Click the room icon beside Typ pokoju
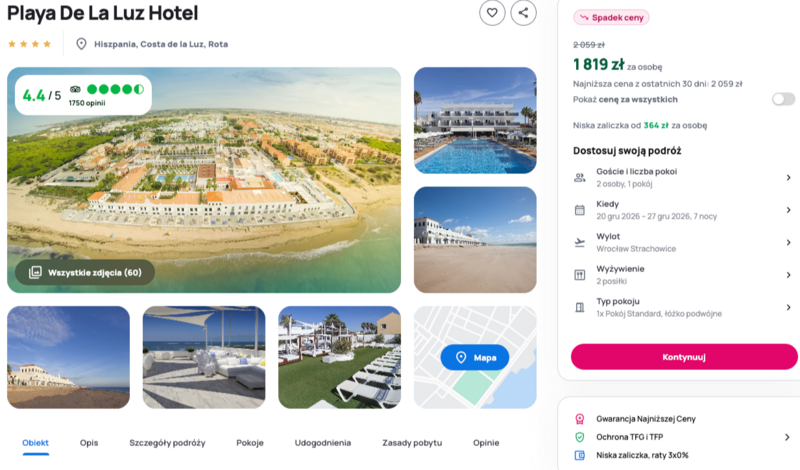The width and height of the screenshot is (800, 470). click(580, 308)
